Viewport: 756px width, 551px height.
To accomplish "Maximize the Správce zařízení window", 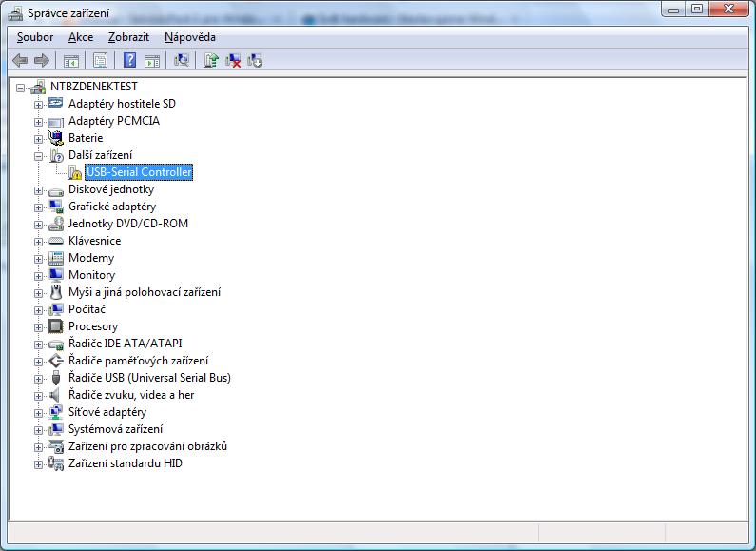I will [x=697, y=10].
